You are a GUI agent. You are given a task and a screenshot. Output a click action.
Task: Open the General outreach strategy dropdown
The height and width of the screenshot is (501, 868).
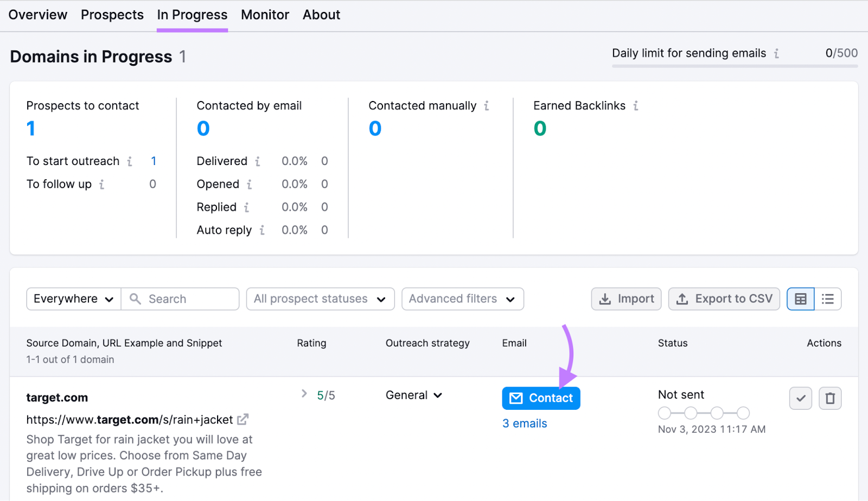413,395
